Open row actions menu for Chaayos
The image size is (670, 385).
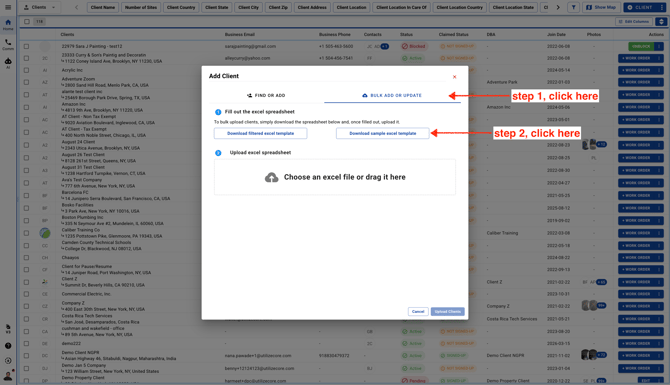[x=659, y=258]
